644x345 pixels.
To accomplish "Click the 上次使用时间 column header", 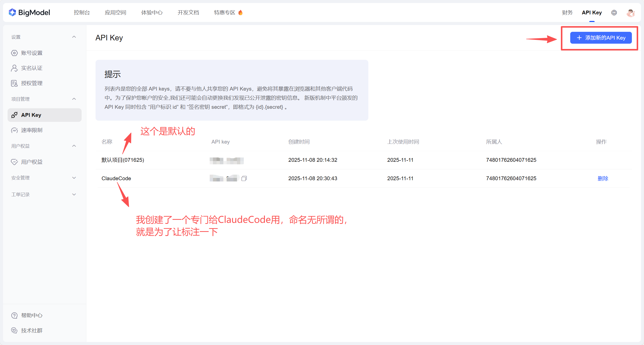I will click(403, 142).
